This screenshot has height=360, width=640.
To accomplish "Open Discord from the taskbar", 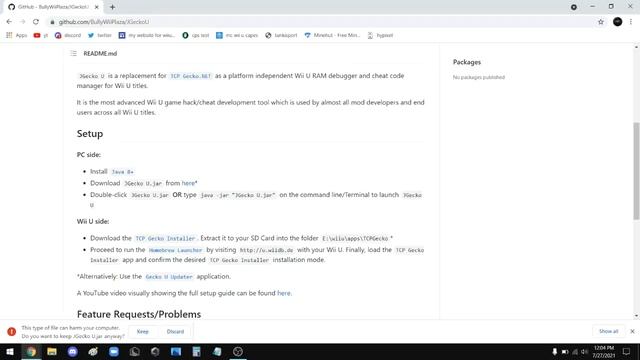I will (x=72, y=352).
